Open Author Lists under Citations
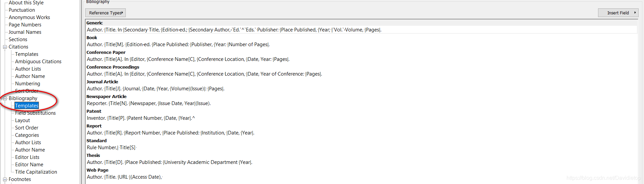The height and width of the screenshot is (184, 644). point(28,69)
